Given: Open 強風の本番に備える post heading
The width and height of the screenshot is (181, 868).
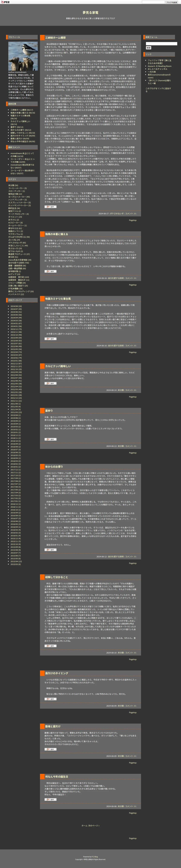Looking at the screenshot, I should click(x=57, y=234).
